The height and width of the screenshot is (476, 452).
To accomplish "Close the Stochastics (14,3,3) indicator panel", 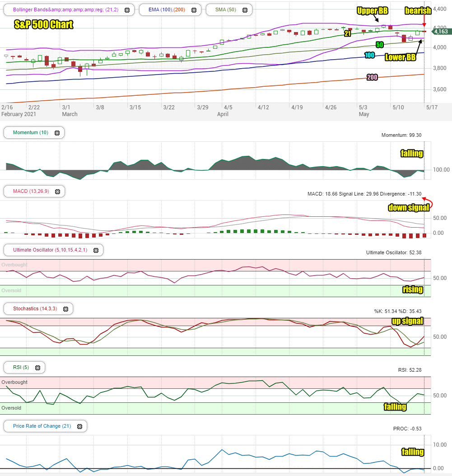I will [x=65, y=309].
